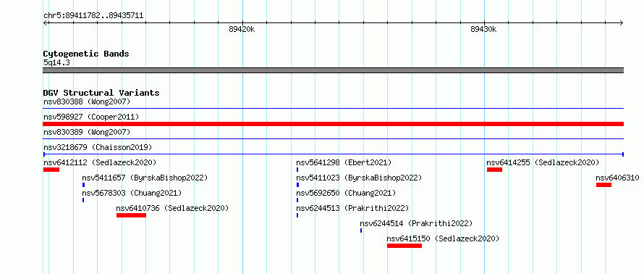Click the small blue mark under nsv6244513
644x274 pixels.
tap(297, 215)
